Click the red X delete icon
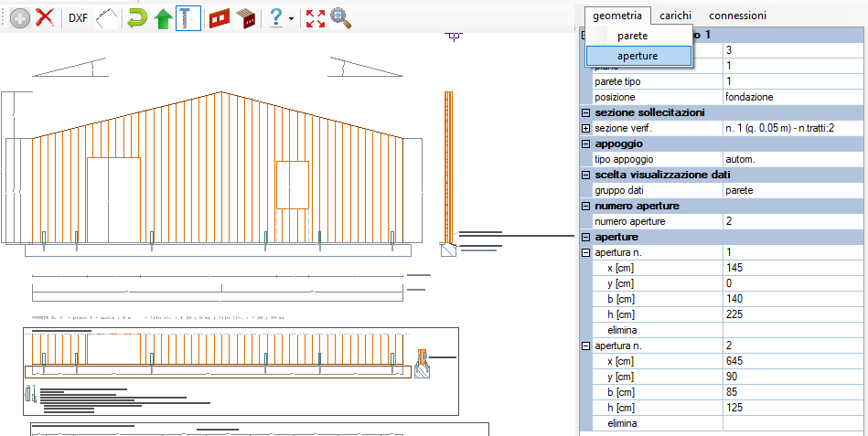Viewport: 868px width, 436px height. pos(44,18)
